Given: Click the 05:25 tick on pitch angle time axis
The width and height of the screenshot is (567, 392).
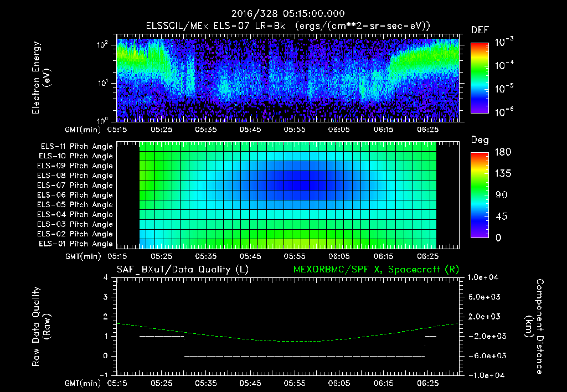Looking at the screenshot, I should click(161, 256).
